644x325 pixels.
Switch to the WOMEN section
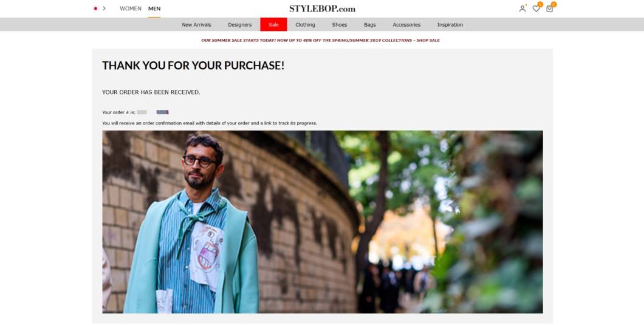(x=131, y=9)
